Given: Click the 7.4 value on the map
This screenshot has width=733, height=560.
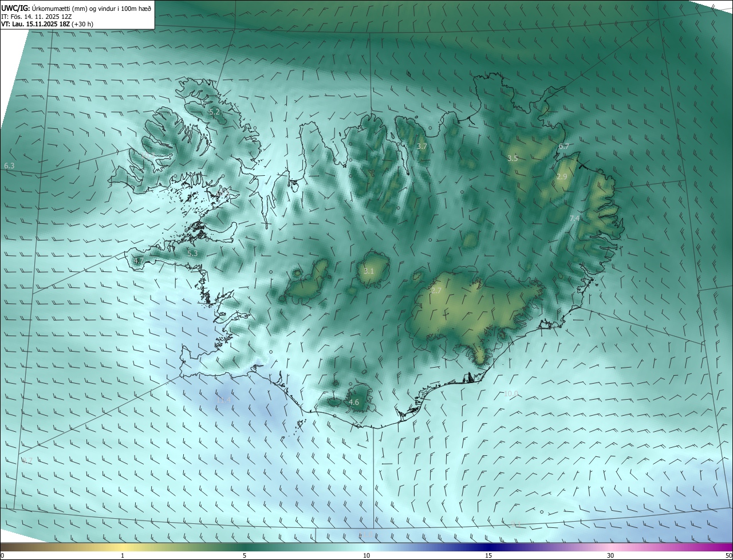Looking at the screenshot, I should (x=575, y=219).
